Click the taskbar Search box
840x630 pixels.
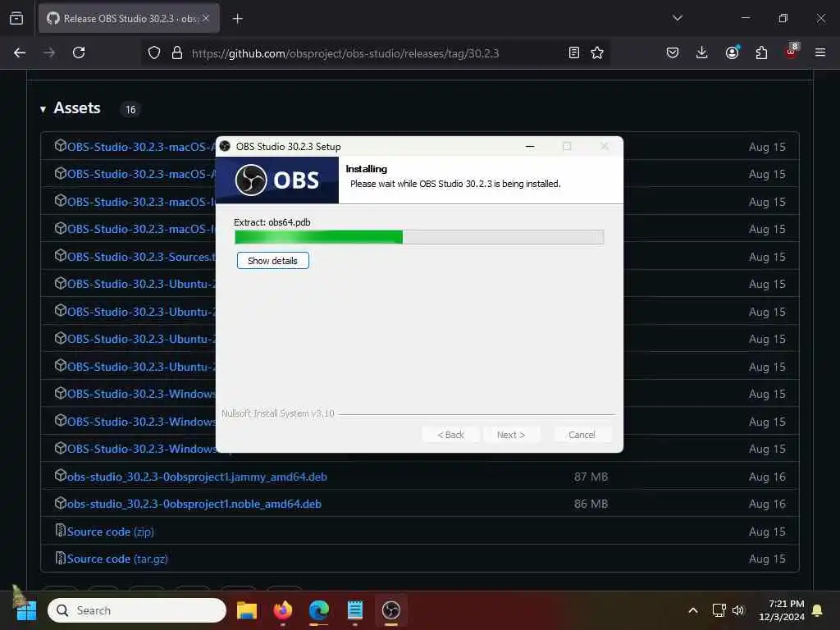click(137, 610)
